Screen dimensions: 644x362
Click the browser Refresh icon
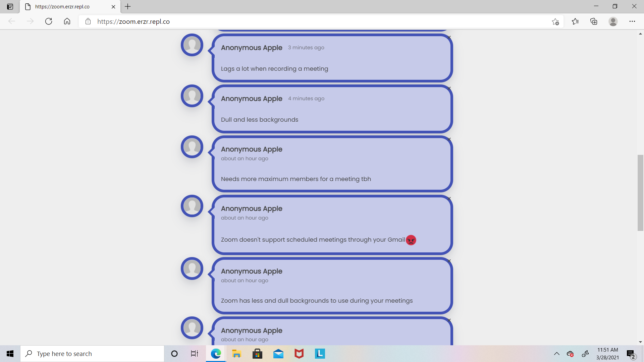tap(49, 21)
